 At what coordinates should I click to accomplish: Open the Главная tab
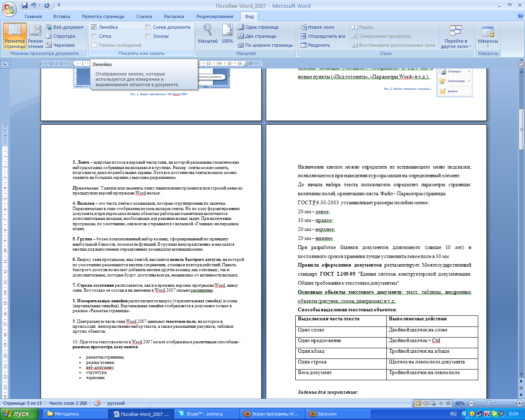[x=33, y=16]
